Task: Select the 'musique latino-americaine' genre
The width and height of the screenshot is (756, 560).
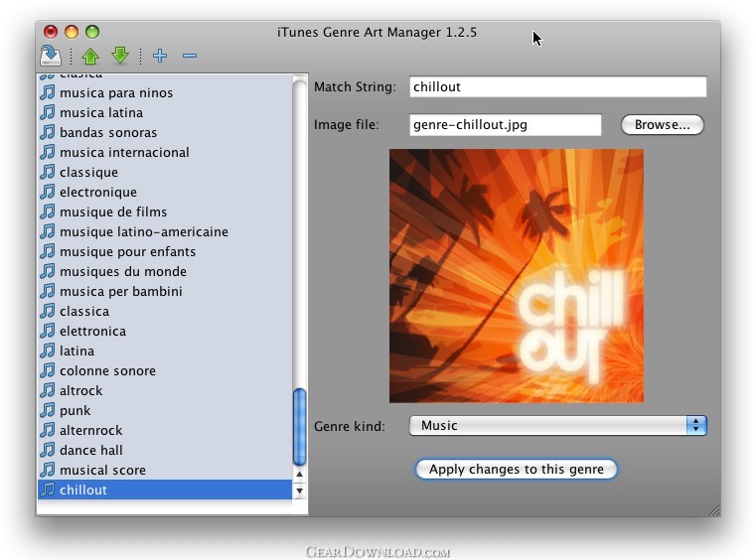Action: 165,231
